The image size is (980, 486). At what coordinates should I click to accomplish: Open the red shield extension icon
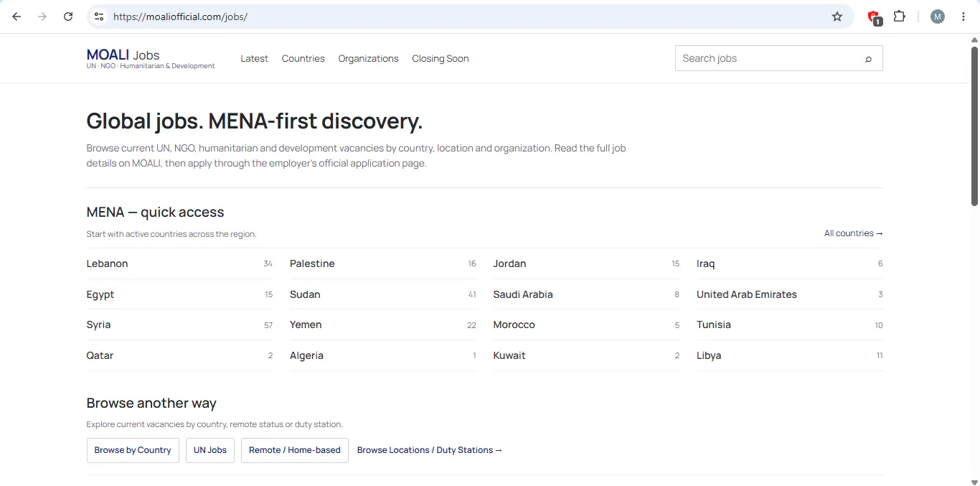(874, 17)
